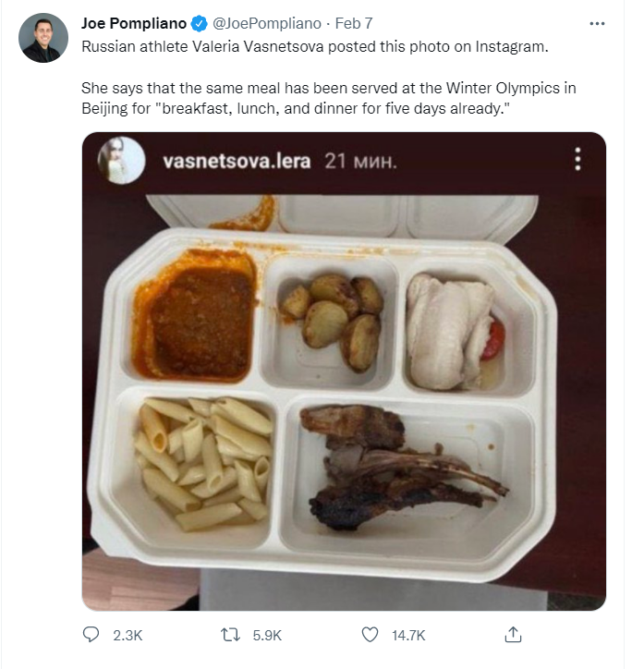644x669 pixels.
Task: Open the food tray photo
Action: (x=344, y=397)
